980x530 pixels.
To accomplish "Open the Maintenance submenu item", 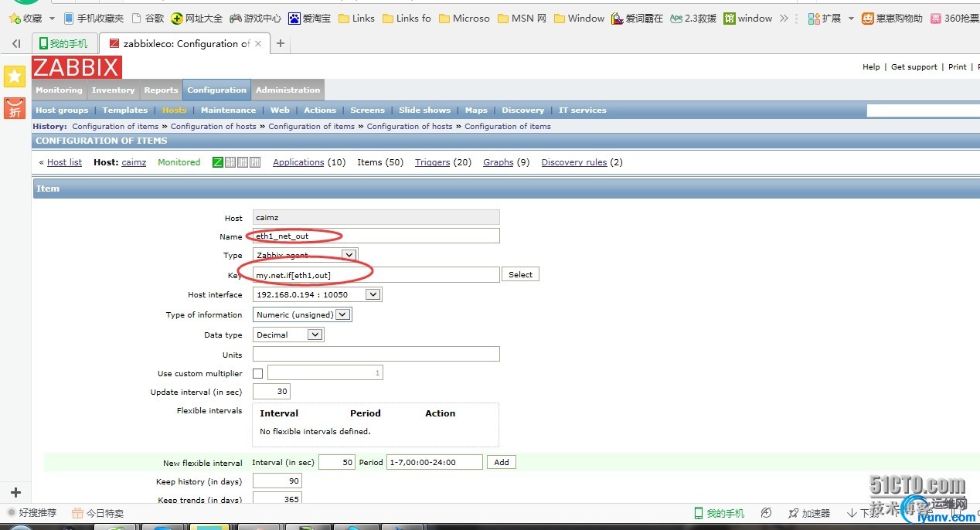I will (x=228, y=110).
